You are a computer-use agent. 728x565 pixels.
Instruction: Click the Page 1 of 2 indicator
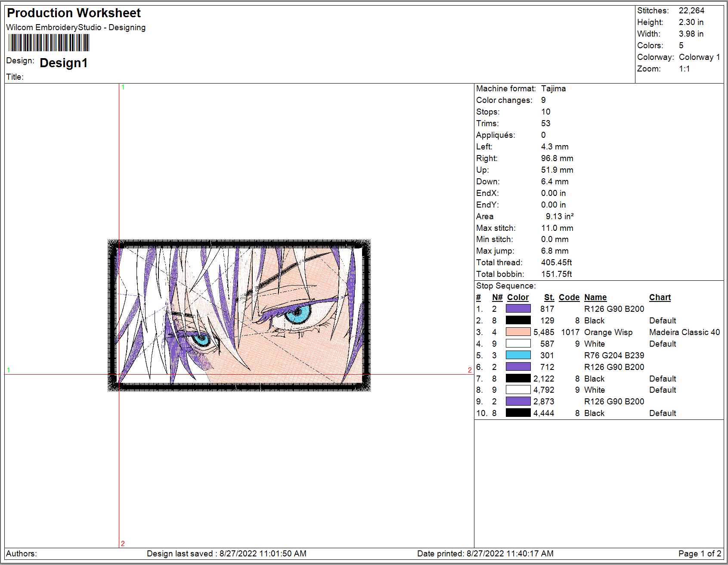(700, 553)
